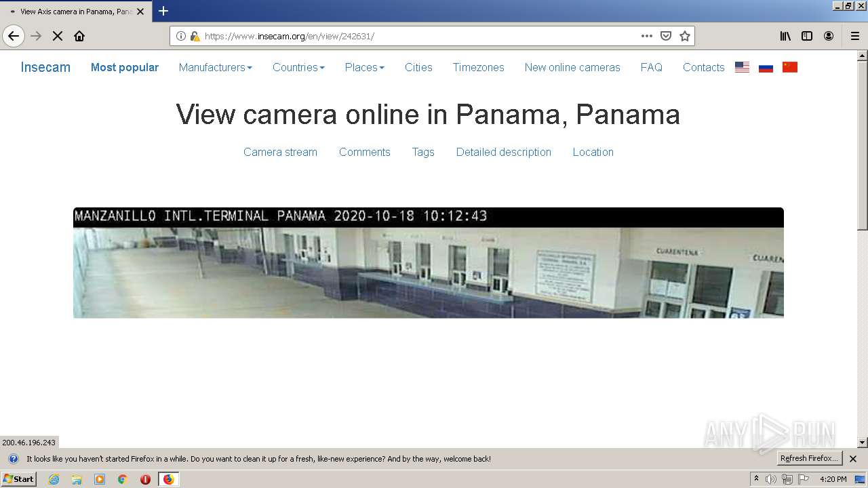Save page to Pocket
Viewport: 868px width, 488px height.
point(666,36)
